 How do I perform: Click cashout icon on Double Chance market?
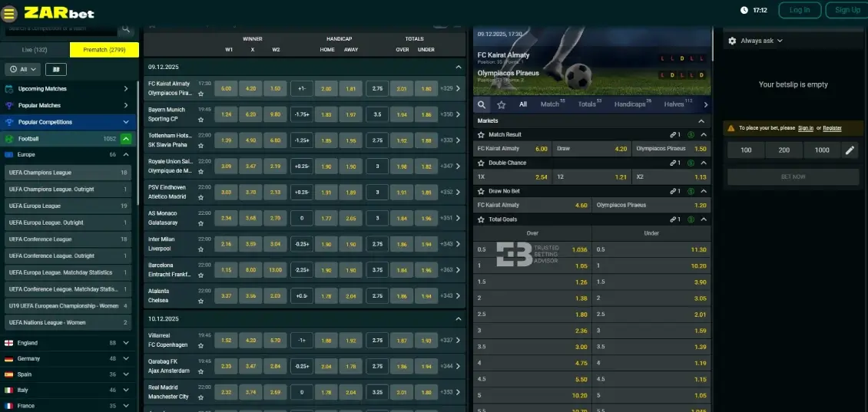click(691, 163)
